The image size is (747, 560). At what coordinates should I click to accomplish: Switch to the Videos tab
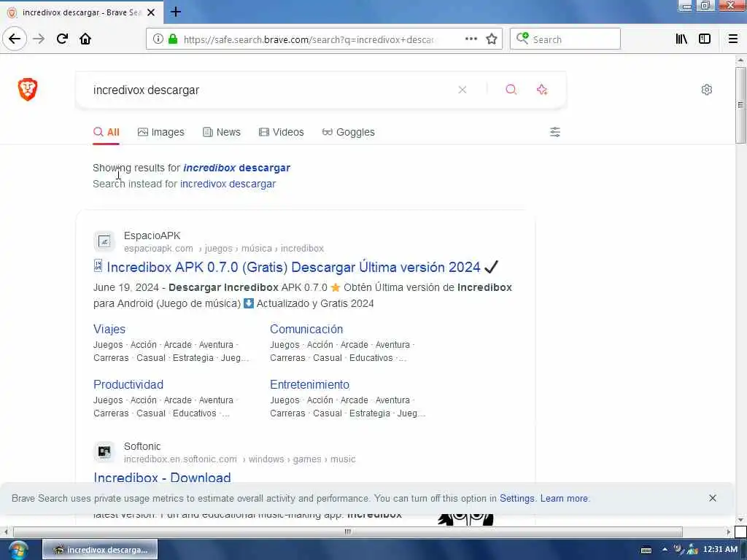(x=281, y=132)
